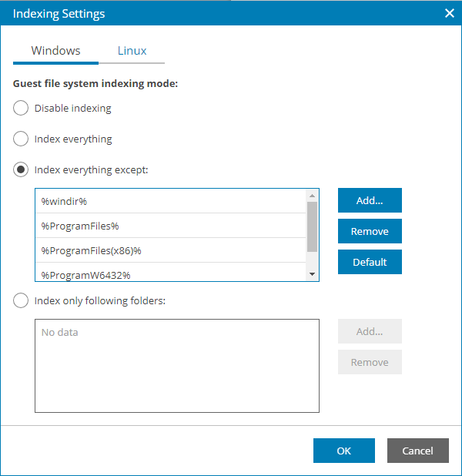Remove the selected exclusion entry
The width and height of the screenshot is (462, 476).
[x=370, y=231]
